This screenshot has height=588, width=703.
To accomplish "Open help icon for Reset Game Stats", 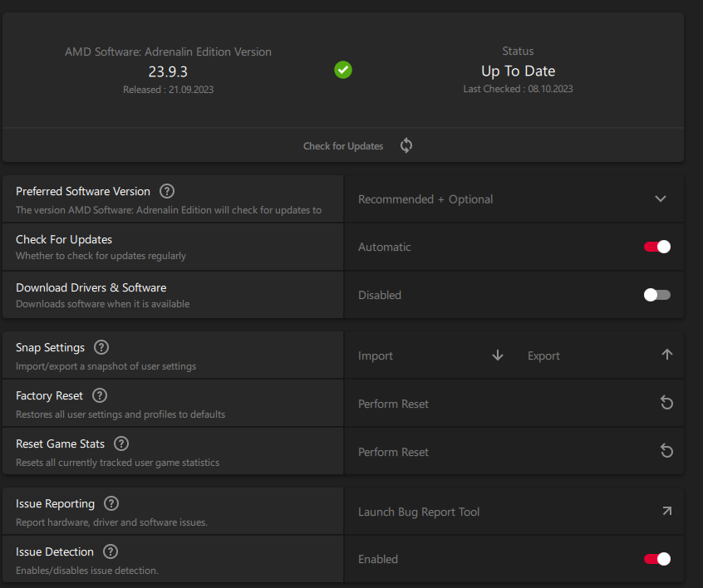I will pos(121,443).
